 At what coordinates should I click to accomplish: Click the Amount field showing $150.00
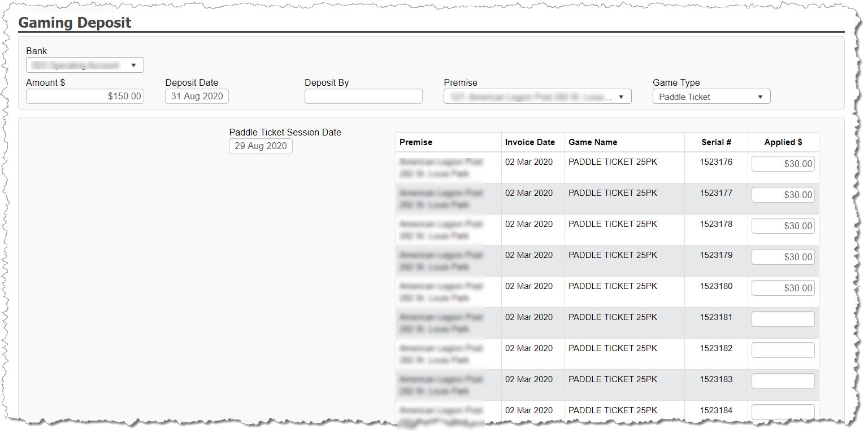85,96
